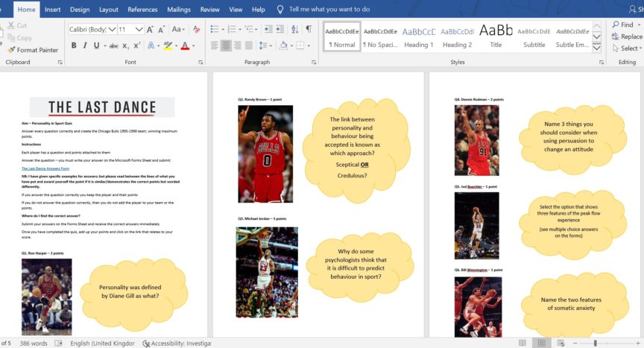The image size is (644, 348).
Task: Center align the paragraph
Action: pyautogui.click(x=226, y=45)
